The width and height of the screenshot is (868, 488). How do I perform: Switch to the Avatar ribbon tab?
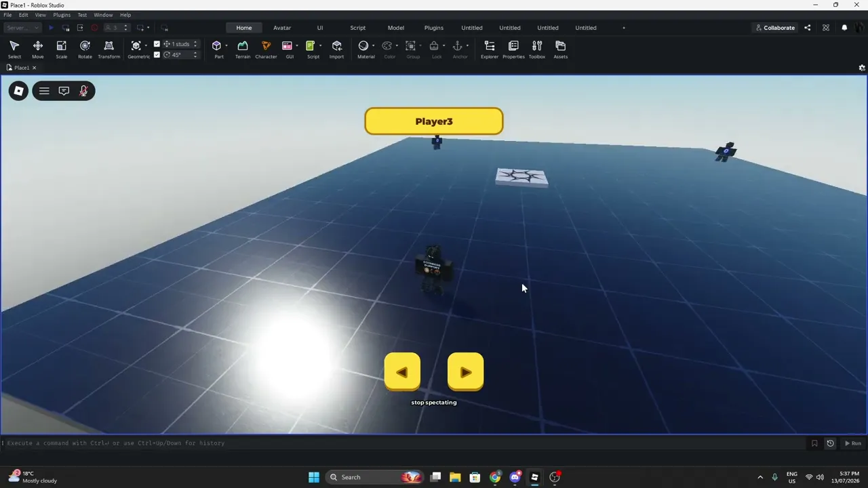coord(282,28)
